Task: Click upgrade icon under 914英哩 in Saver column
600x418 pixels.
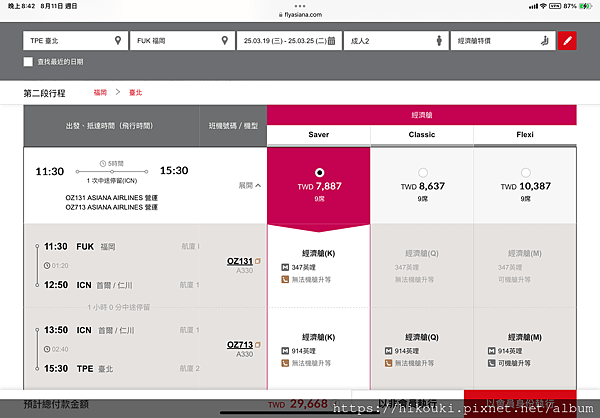Action: coord(285,363)
